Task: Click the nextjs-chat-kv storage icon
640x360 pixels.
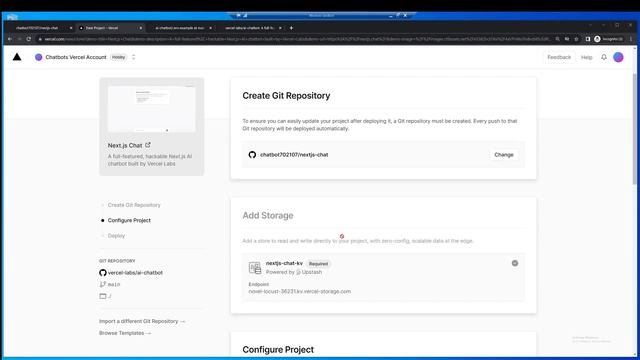Action: [x=255, y=268]
